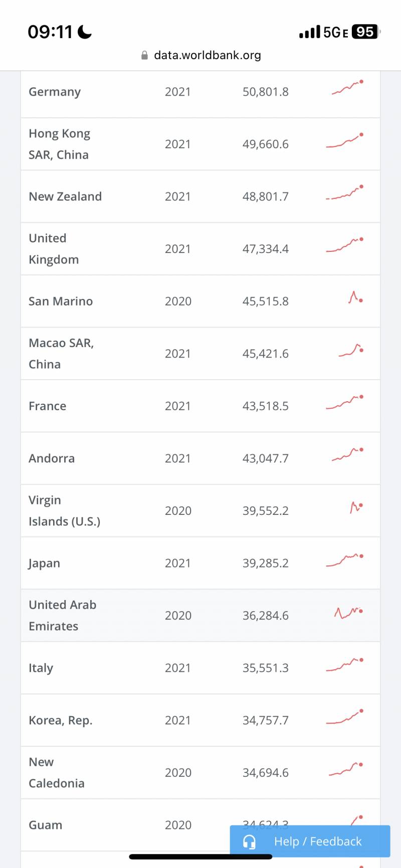Click San Marino's sparkline chart

[355, 298]
